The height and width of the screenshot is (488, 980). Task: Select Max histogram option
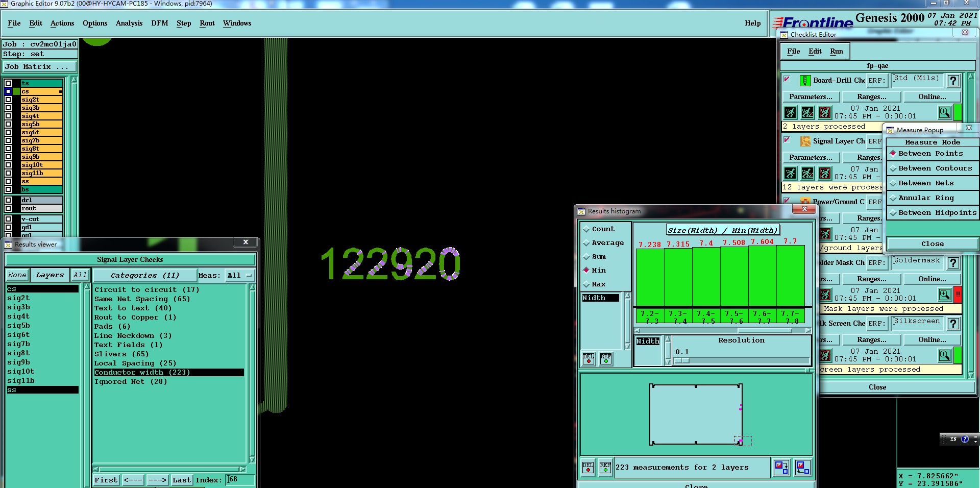tap(595, 284)
